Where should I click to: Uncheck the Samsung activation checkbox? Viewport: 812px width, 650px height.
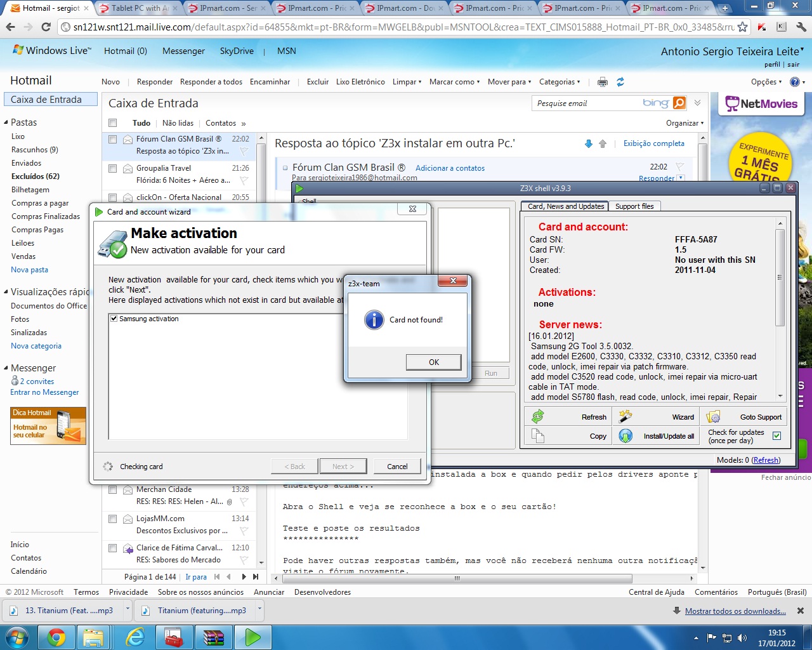[114, 319]
